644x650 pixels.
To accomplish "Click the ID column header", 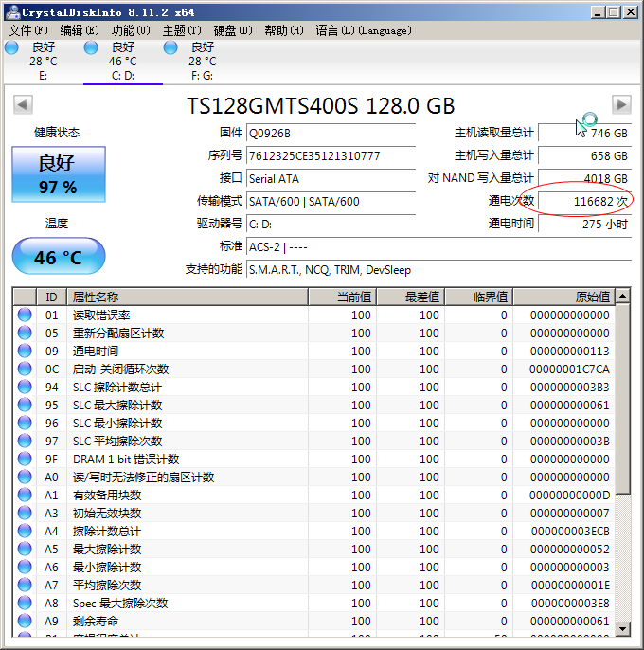I will [x=51, y=297].
